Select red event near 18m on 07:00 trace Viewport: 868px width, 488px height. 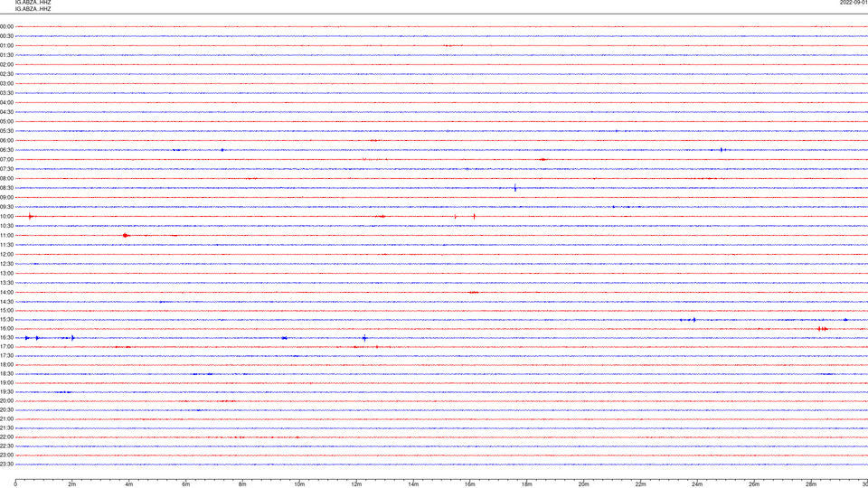tap(543, 159)
